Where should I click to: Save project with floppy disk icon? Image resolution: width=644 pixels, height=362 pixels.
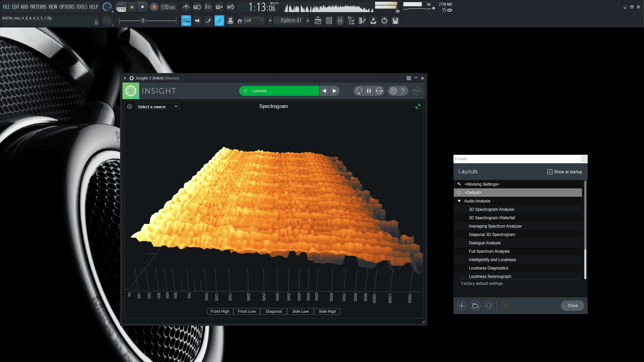(x=395, y=21)
